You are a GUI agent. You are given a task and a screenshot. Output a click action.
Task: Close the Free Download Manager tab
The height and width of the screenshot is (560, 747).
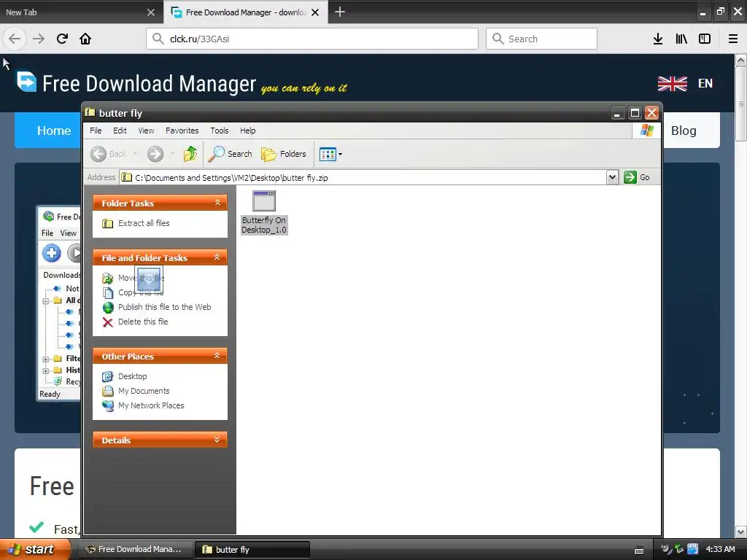[315, 12]
